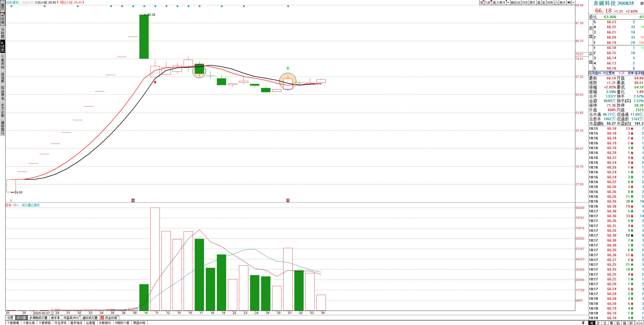Viewport: 644px width, 325px height.
Task: Select 焰 tab in right panel footer
Action: [618, 323]
